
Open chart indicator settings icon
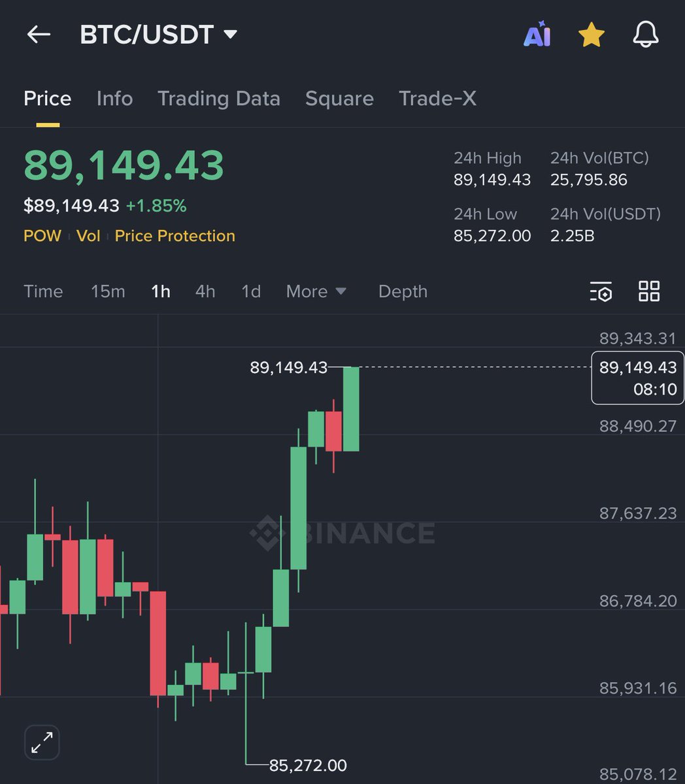click(601, 291)
